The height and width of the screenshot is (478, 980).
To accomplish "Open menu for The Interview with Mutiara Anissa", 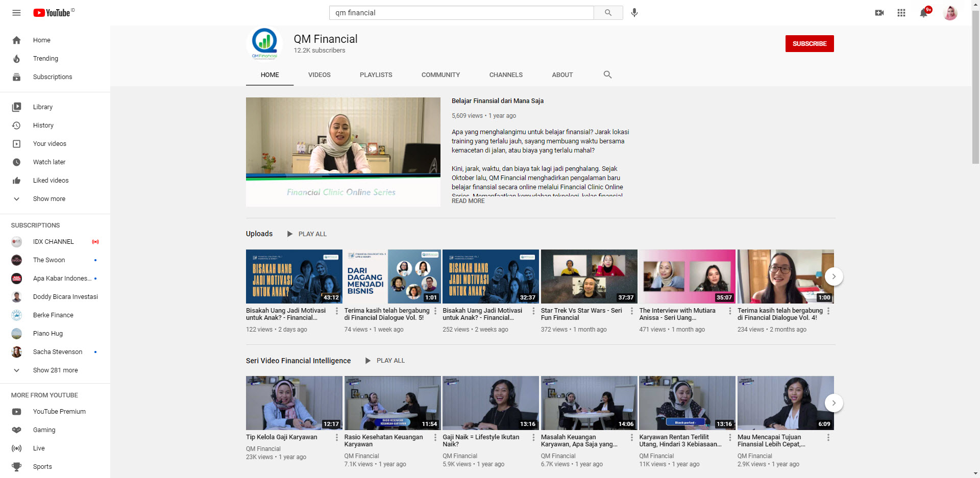I will [x=730, y=311].
